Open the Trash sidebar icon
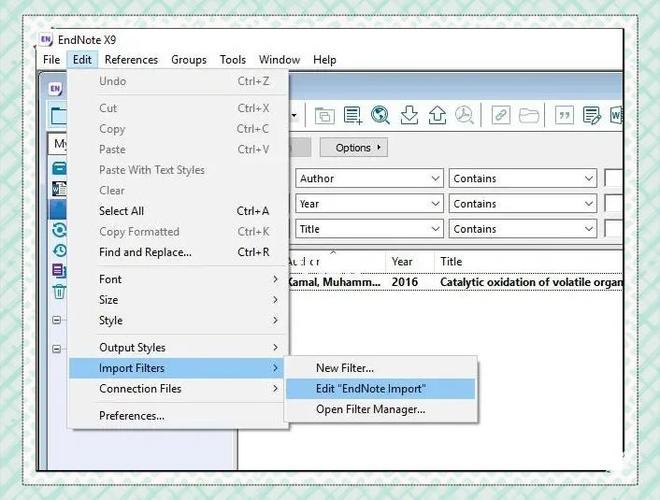The height and width of the screenshot is (500, 660). tap(59, 291)
